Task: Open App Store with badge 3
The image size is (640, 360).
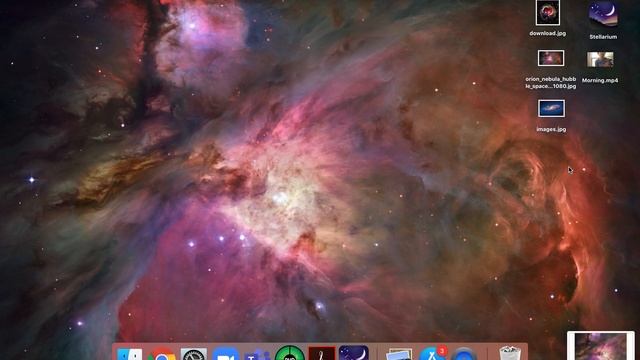Action: [432, 353]
